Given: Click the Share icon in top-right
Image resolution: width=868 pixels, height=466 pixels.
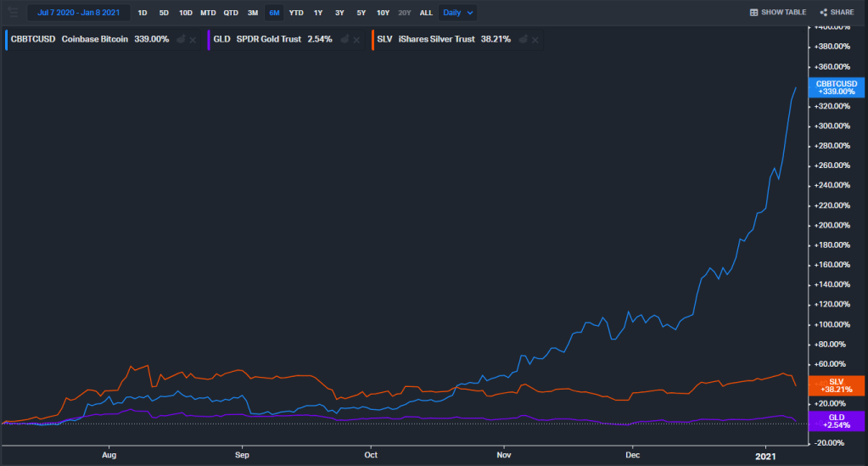Looking at the screenshot, I should 823,13.
